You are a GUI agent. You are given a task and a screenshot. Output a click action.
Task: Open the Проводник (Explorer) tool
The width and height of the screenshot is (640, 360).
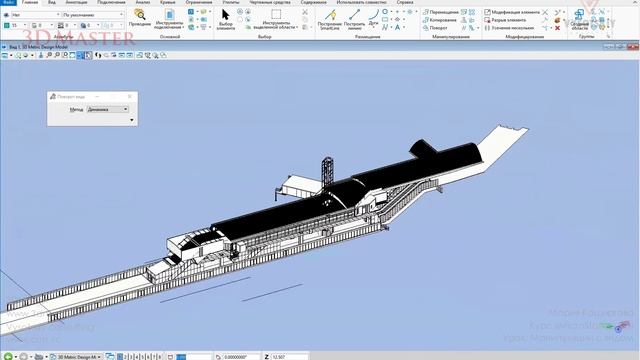point(140,18)
